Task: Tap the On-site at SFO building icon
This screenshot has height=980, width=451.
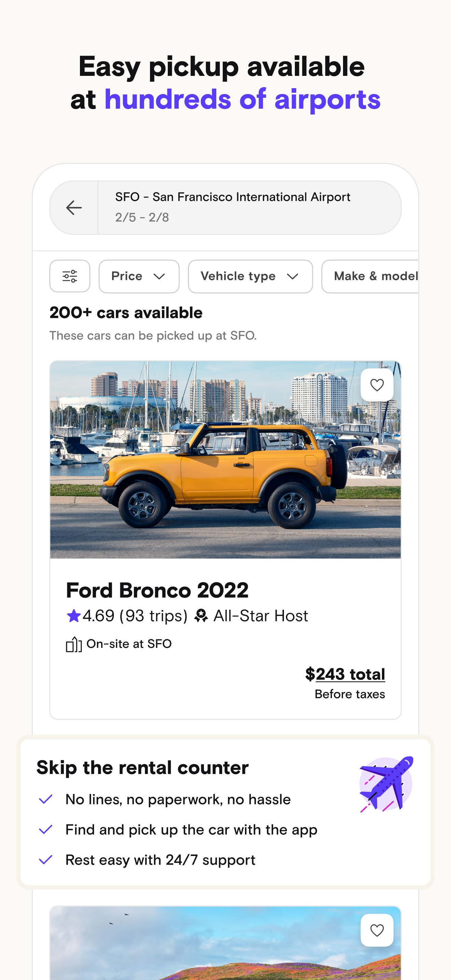Action: (x=74, y=644)
